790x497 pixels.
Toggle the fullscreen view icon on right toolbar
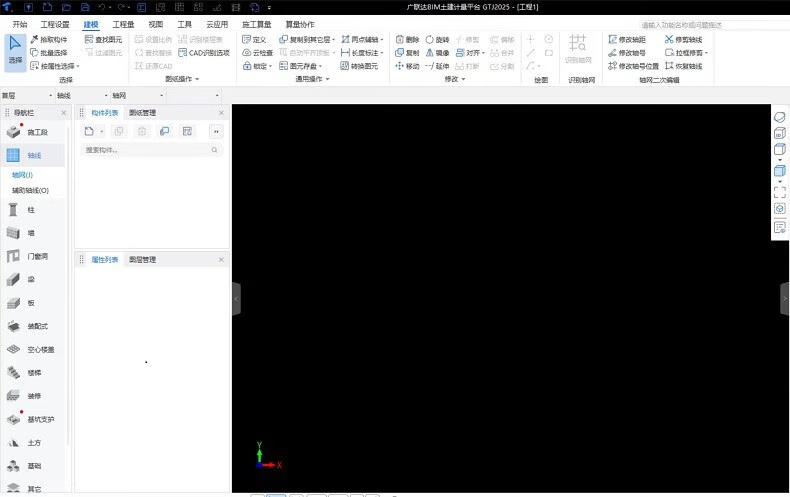coord(779,192)
